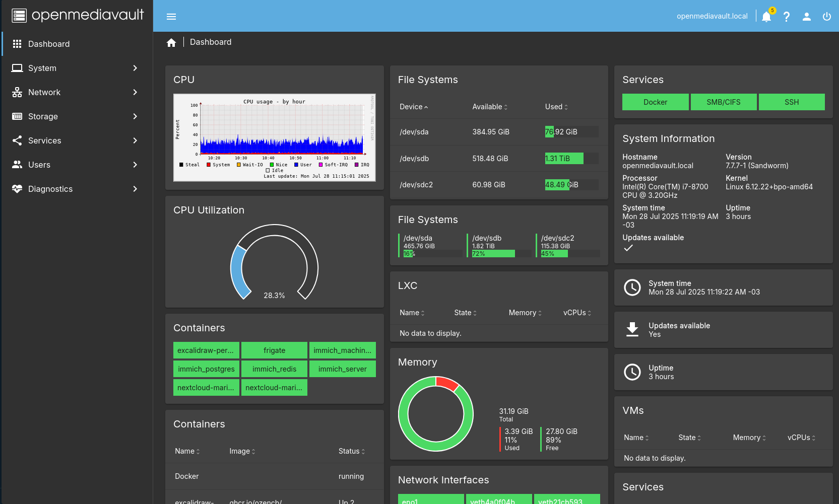The width and height of the screenshot is (839, 504).
Task: Sort VMs table by Memory
Action: point(749,438)
